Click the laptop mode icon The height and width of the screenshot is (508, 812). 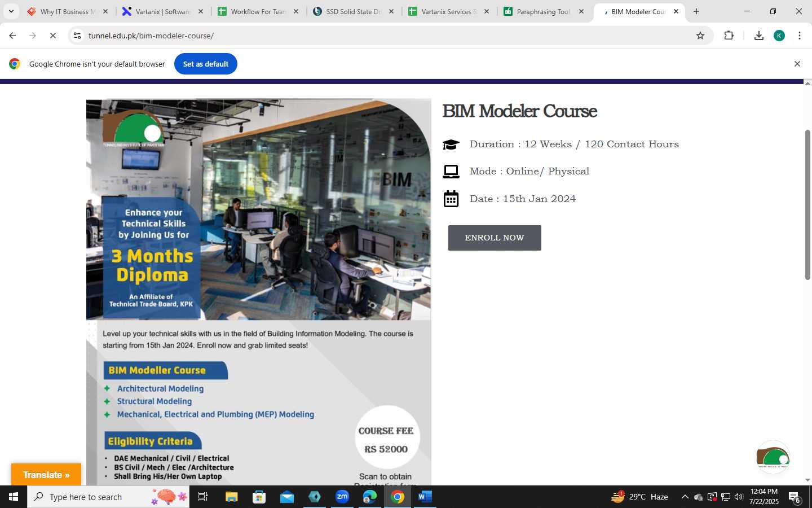451,172
